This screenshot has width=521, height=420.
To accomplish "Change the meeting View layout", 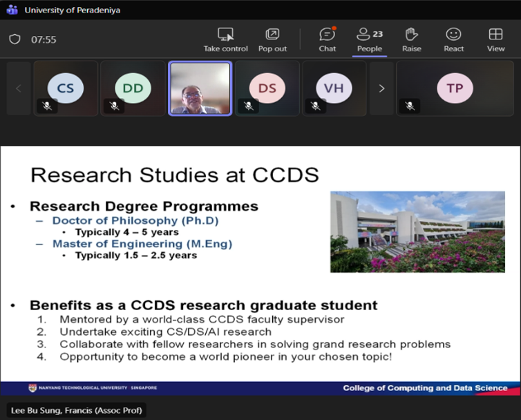I will pos(495,35).
